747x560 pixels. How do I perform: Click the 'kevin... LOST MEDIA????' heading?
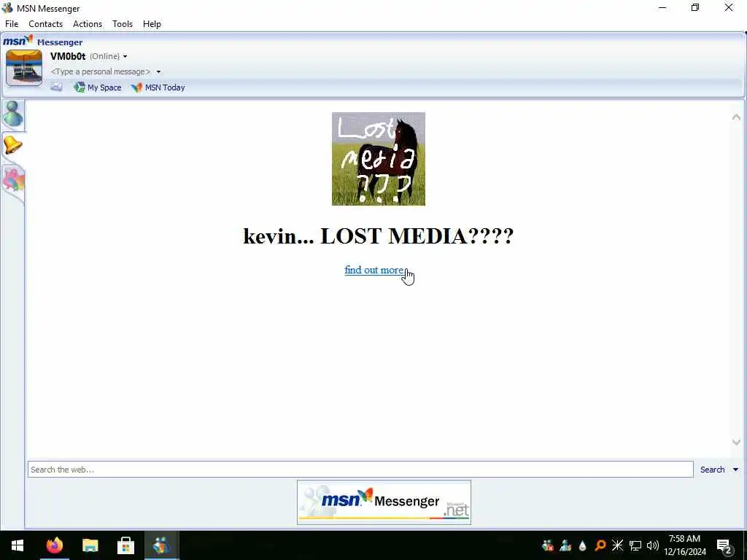click(x=379, y=236)
